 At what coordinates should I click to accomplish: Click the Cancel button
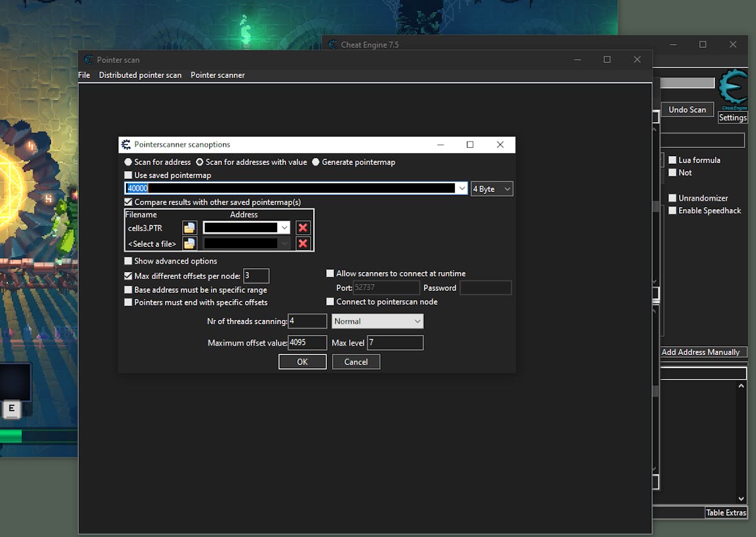(355, 362)
